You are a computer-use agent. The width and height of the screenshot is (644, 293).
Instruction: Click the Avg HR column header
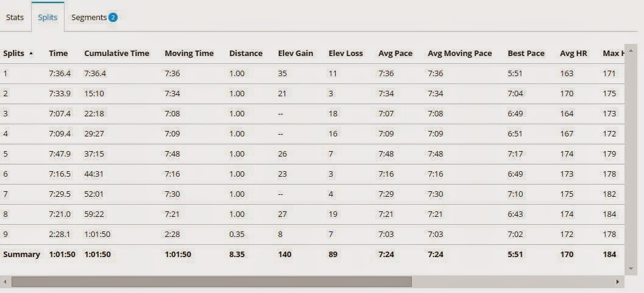pos(573,54)
